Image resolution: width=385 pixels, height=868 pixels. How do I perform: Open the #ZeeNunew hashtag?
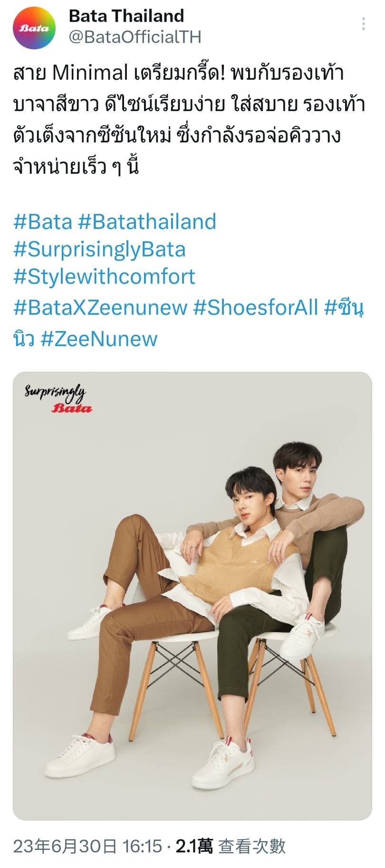click(x=99, y=339)
